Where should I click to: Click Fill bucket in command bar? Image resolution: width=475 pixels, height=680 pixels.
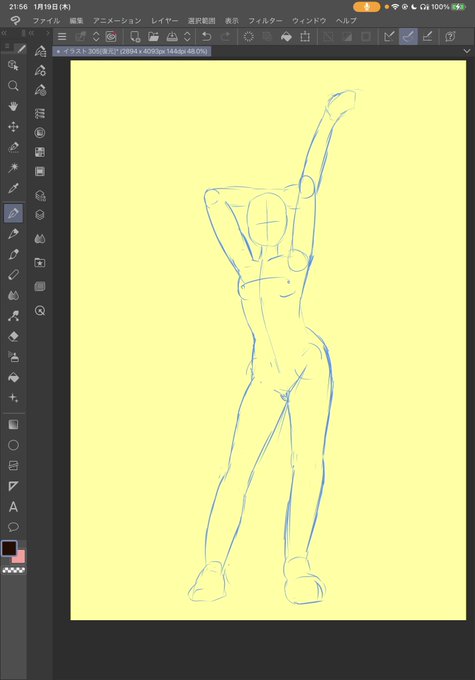(x=286, y=37)
